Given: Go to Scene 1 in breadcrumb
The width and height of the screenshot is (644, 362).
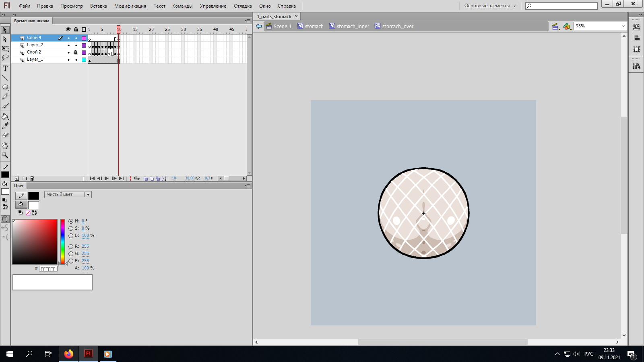Looking at the screenshot, I should click(279, 26).
